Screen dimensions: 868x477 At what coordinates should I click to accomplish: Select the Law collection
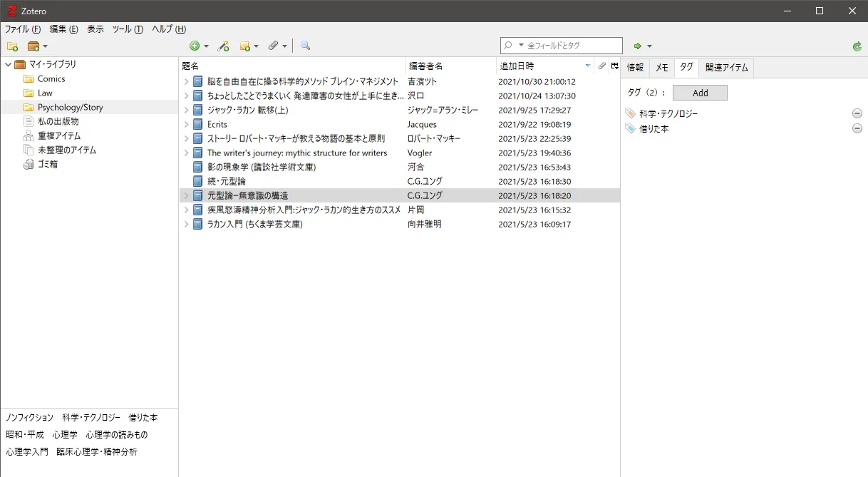[45, 93]
